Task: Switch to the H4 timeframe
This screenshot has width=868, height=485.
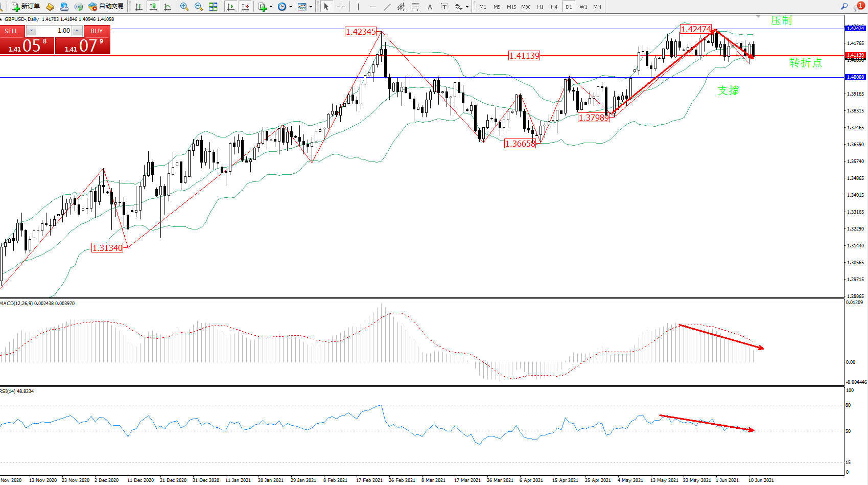Action: click(x=554, y=7)
